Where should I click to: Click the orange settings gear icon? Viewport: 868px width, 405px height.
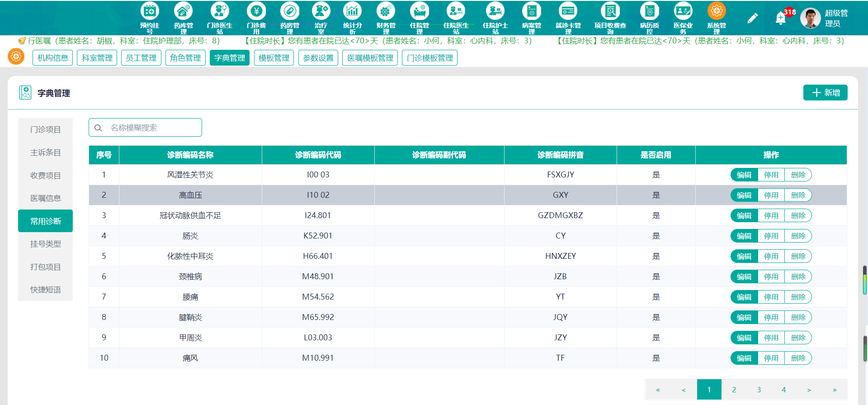point(16,57)
